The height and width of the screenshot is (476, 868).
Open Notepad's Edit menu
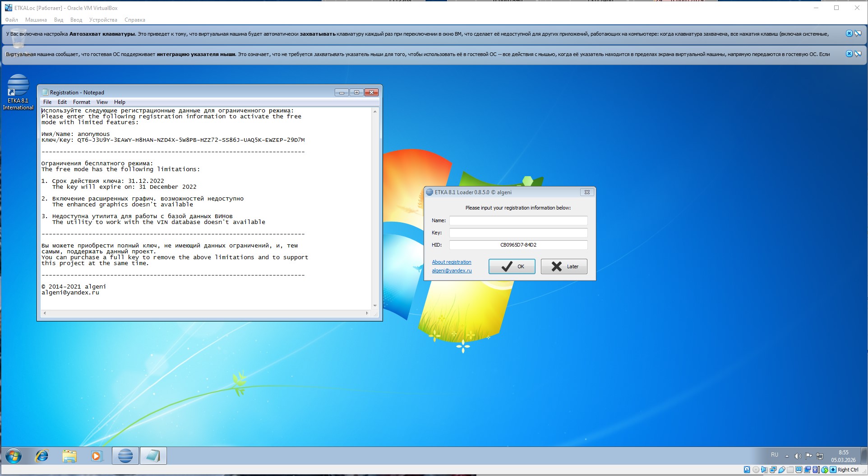(62, 102)
